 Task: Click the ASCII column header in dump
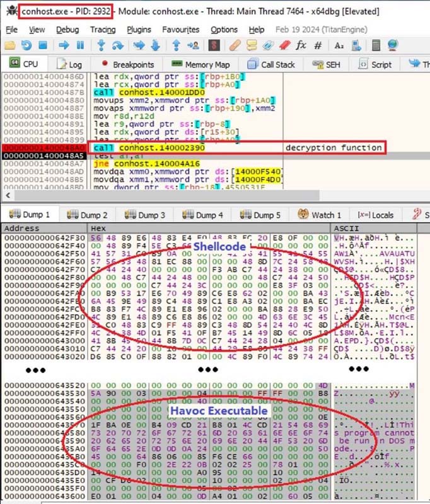click(374, 228)
